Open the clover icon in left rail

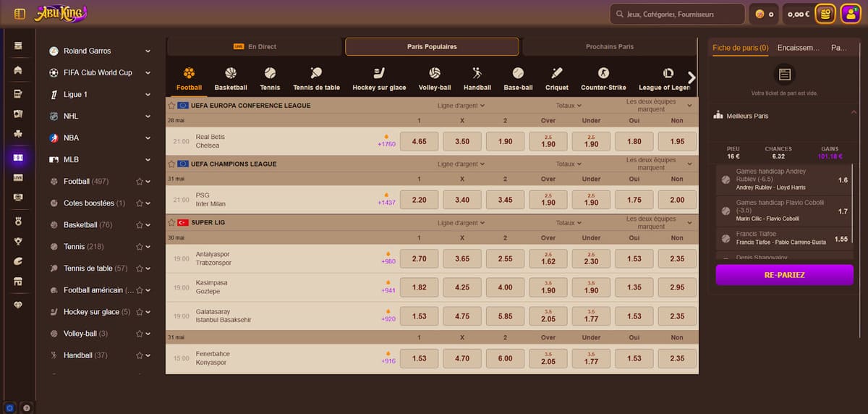coord(18,134)
